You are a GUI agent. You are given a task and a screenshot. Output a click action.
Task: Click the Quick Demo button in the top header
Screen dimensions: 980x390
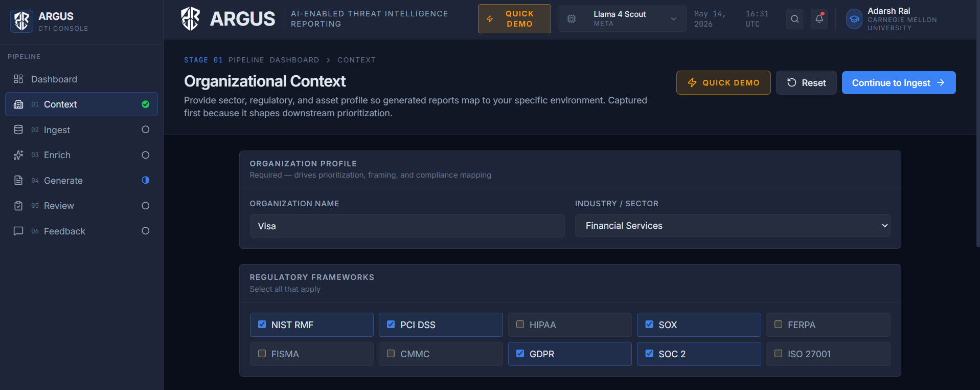514,19
